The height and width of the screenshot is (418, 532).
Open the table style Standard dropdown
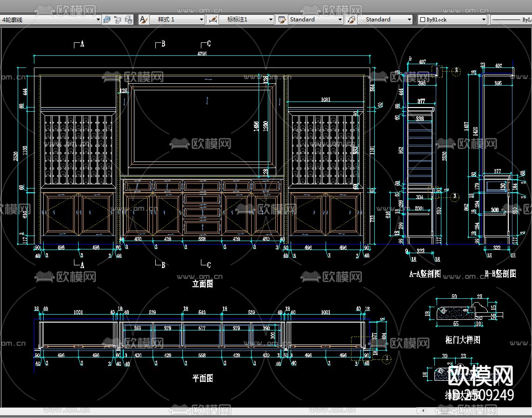click(340, 20)
